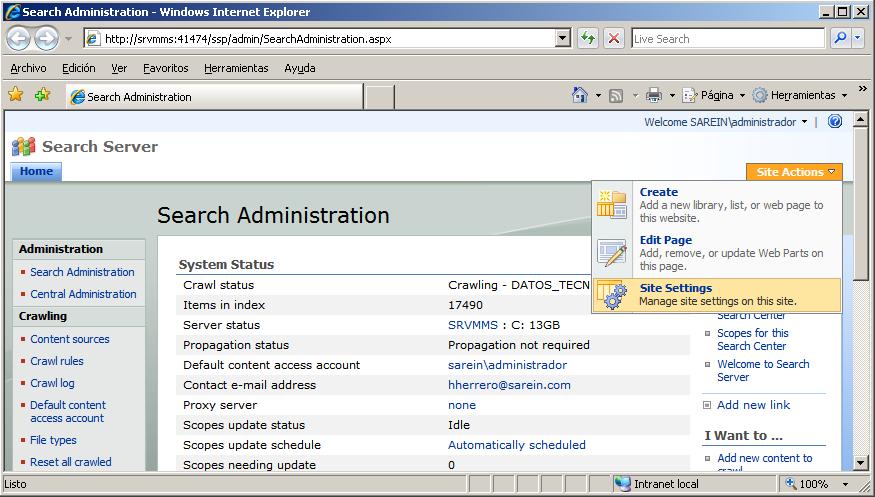
Task: Click the SRVMMS server status link
Action: click(473, 325)
